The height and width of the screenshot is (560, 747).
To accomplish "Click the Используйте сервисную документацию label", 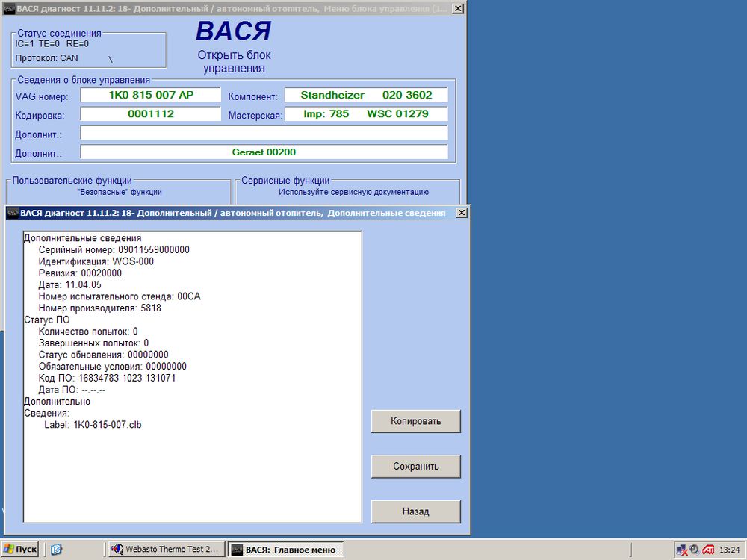I will pos(353,192).
